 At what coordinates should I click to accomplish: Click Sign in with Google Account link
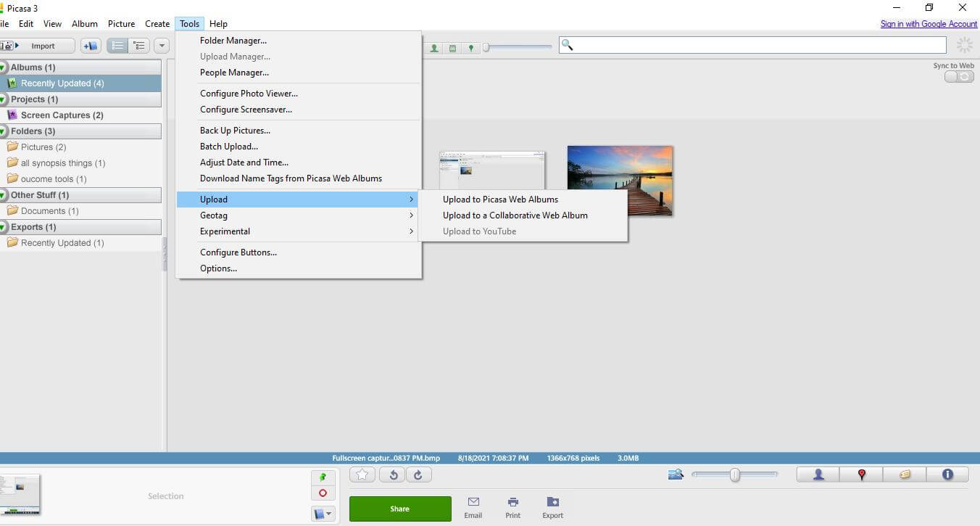[929, 24]
